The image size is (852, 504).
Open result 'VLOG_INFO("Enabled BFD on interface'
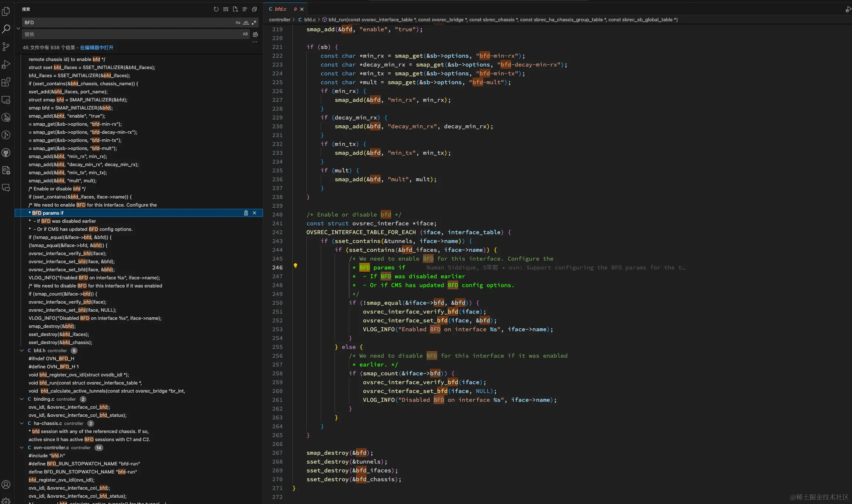pos(94,278)
